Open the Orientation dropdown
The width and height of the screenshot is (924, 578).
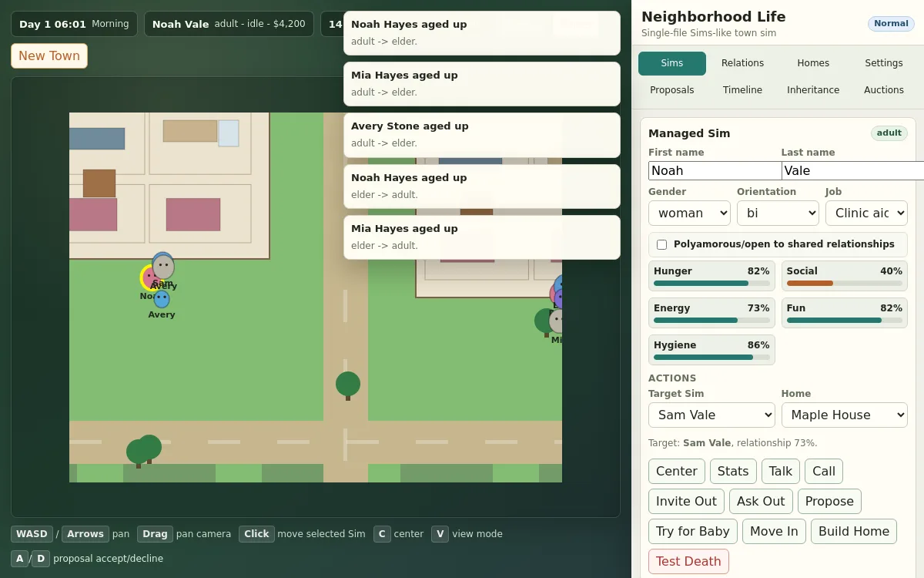coord(778,213)
